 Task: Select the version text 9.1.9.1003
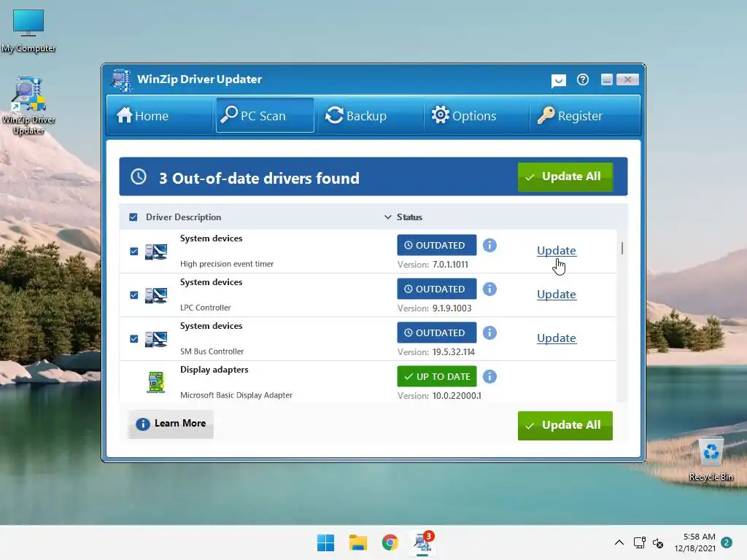point(452,308)
